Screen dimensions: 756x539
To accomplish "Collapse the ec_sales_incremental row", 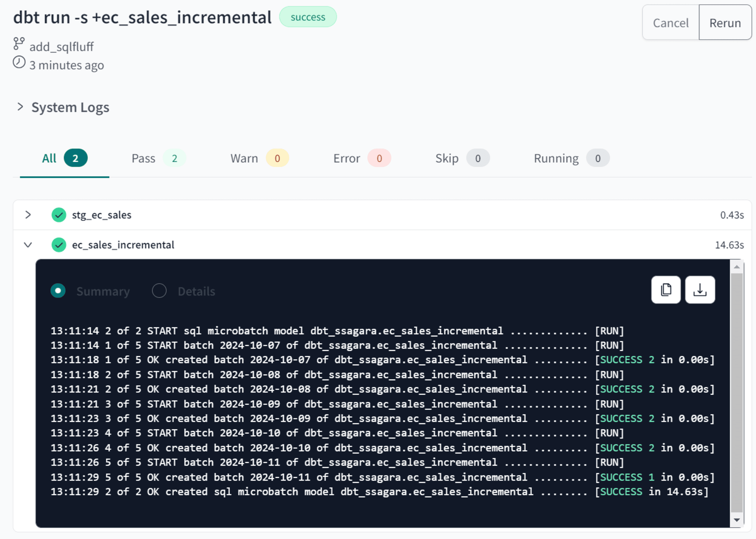I will (28, 245).
